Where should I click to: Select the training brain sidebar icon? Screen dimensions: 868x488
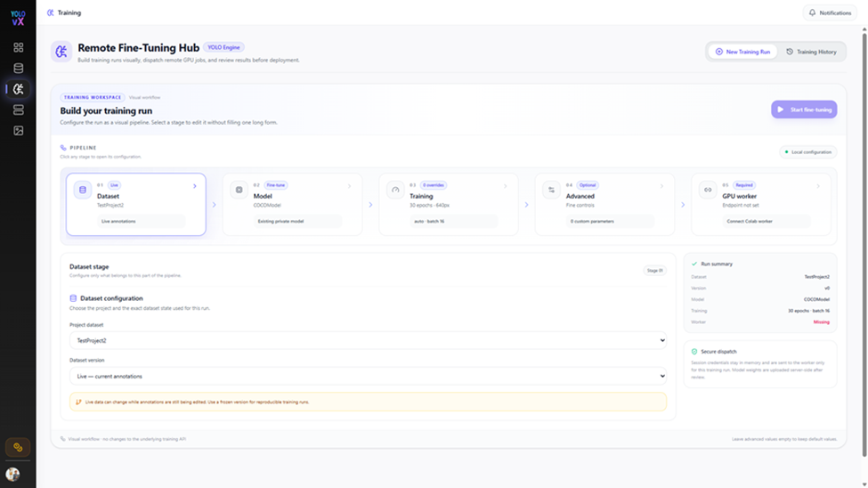19,89
